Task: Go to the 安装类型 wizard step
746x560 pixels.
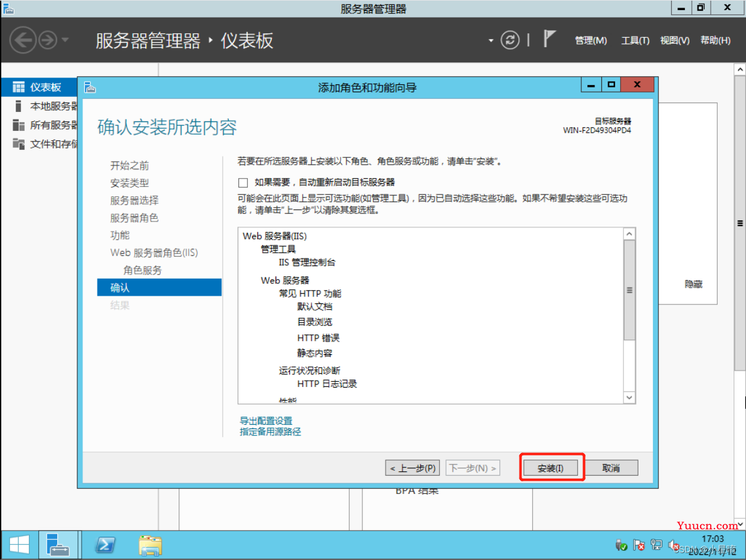Action: pos(130,183)
